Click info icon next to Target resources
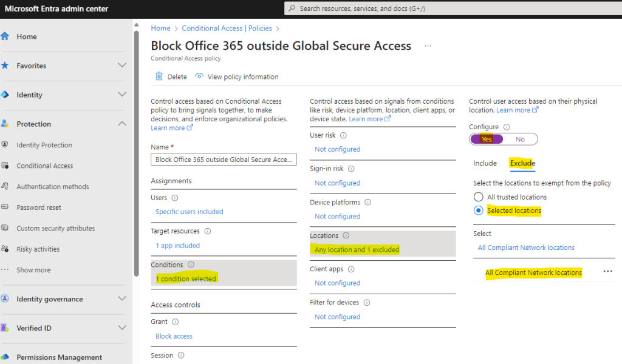 [x=208, y=231]
